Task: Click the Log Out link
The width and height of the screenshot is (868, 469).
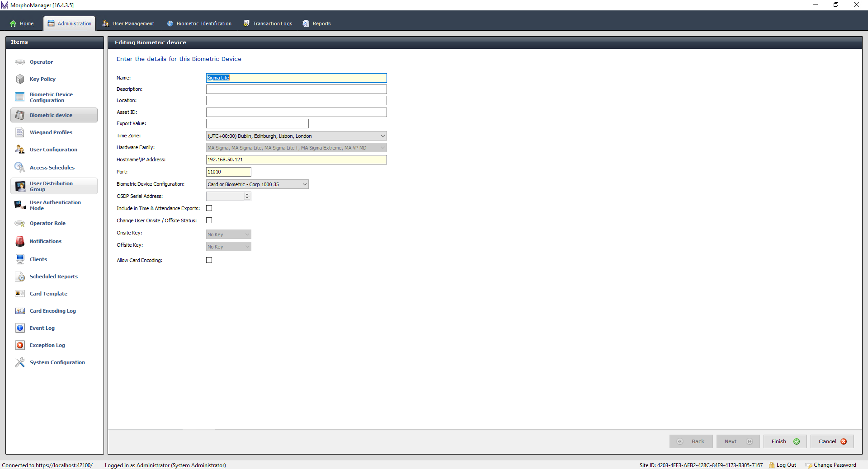Action: (x=786, y=465)
